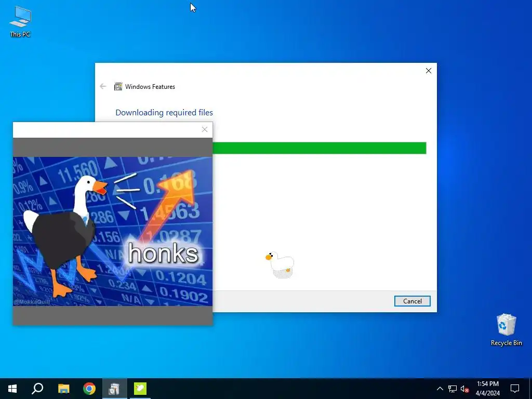Image resolution: width=532 pixels, height=399 pixels.
Task: Click the Windows Features title icon
Action: (118, 87)
